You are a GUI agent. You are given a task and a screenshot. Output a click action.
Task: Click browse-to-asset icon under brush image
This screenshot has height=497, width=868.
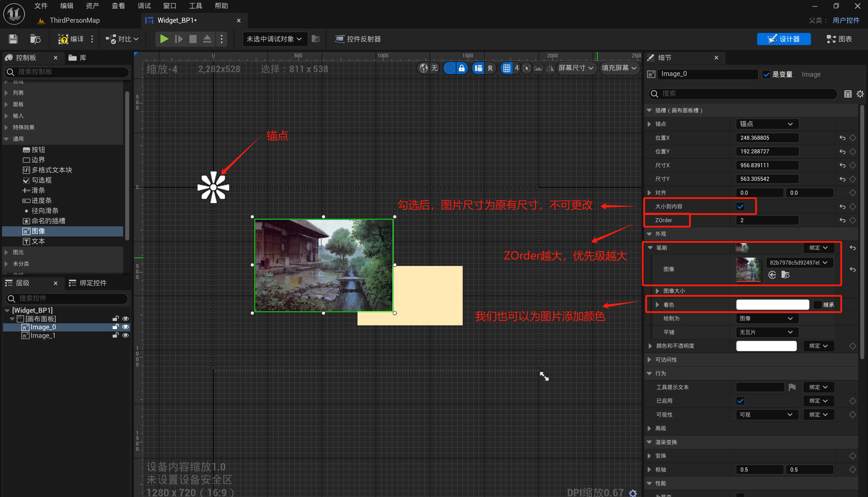pos(786,275)
